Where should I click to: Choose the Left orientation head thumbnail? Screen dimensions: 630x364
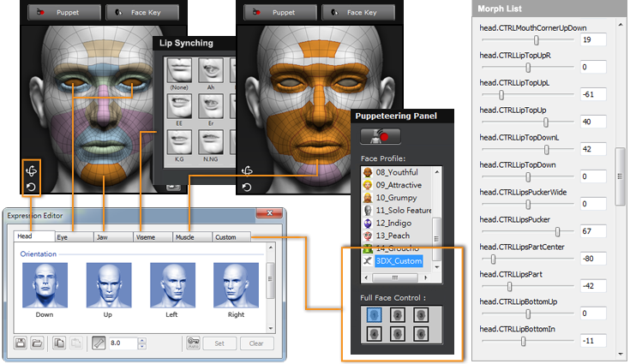tap(173, 285)
